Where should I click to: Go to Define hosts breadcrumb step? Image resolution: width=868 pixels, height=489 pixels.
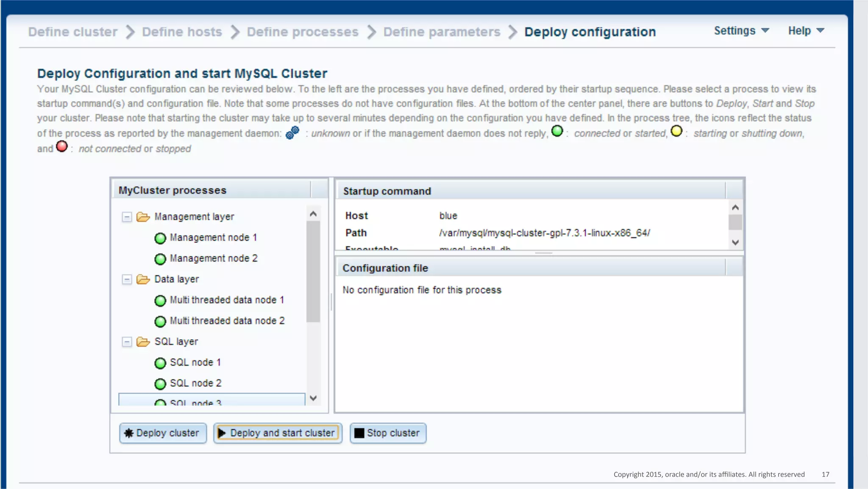tap(182, 32)
